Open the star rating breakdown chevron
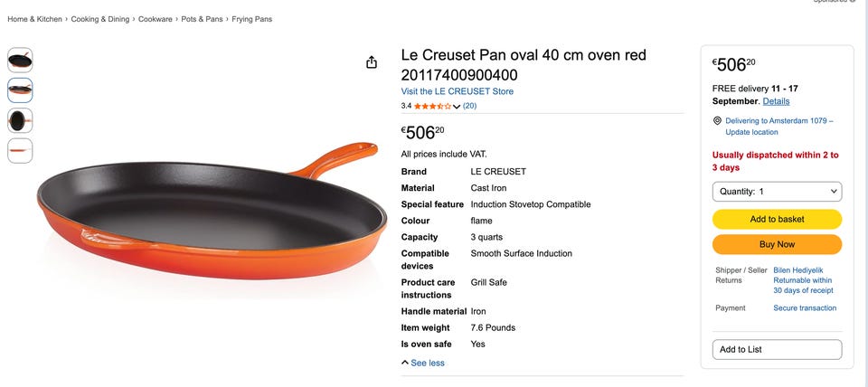The height and width of the screenshot is (387, 868). click(x=457, y=107)
